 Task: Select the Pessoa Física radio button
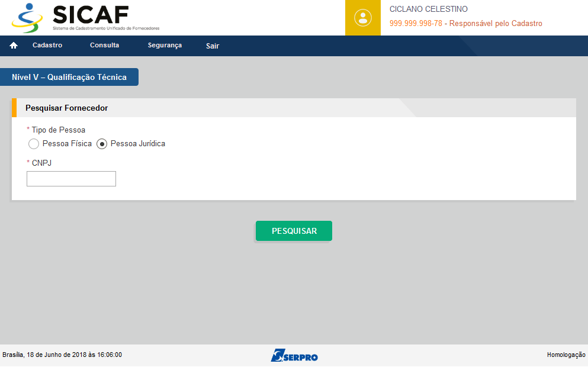34,144
